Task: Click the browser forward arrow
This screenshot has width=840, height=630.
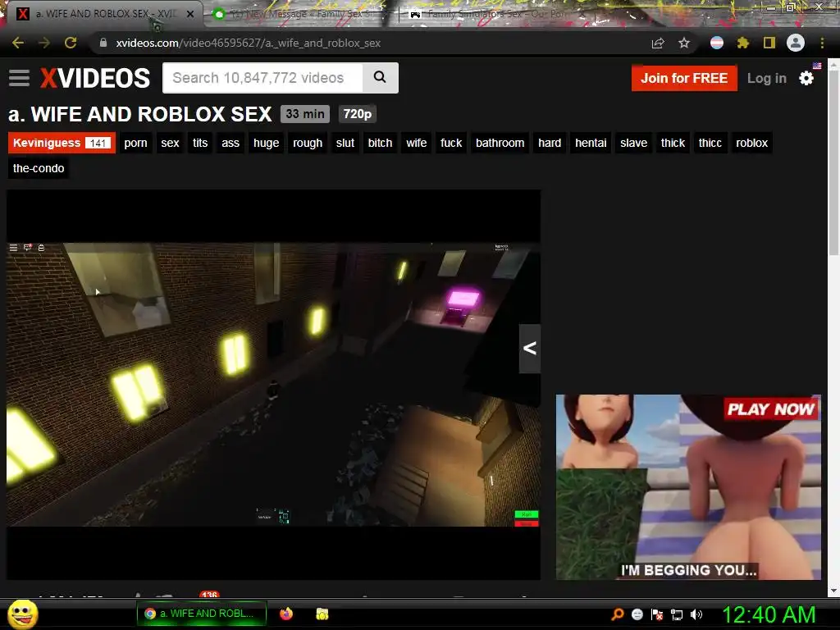Action: tap(44, 43)
